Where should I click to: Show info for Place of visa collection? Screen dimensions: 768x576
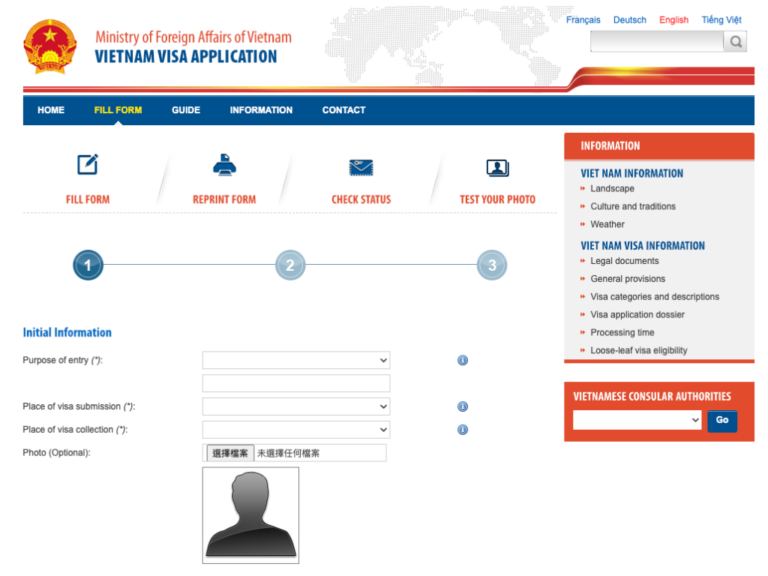point(462,430)
